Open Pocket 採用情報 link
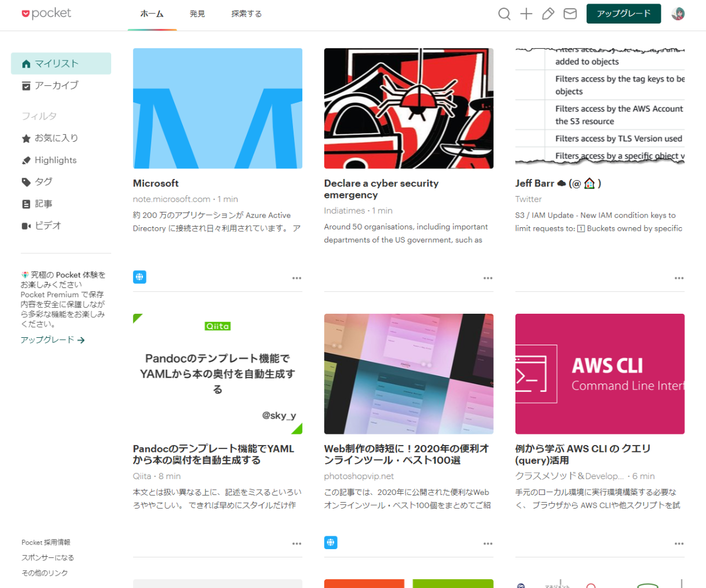The width and height of the screenshot is (706, 588). coord(46,543)
